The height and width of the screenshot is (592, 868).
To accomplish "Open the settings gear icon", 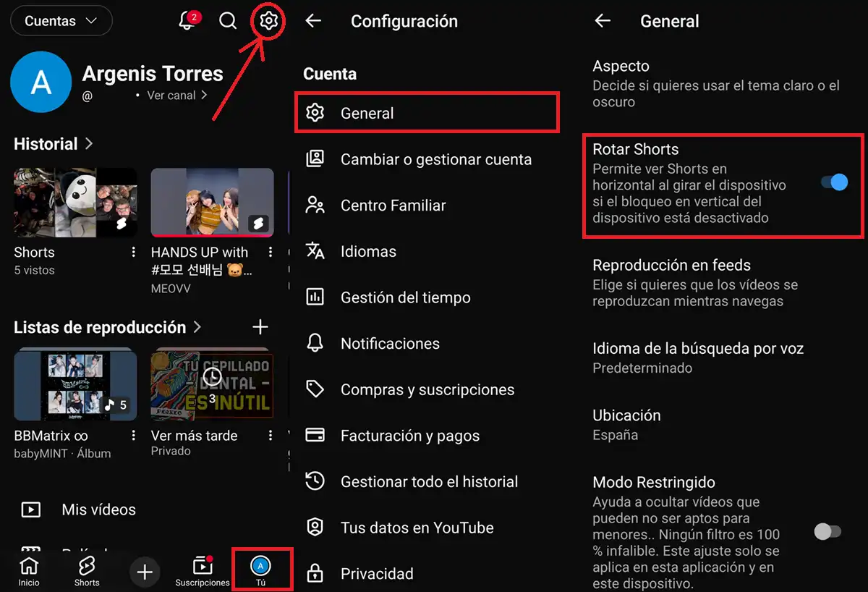I will pos(268,21).
